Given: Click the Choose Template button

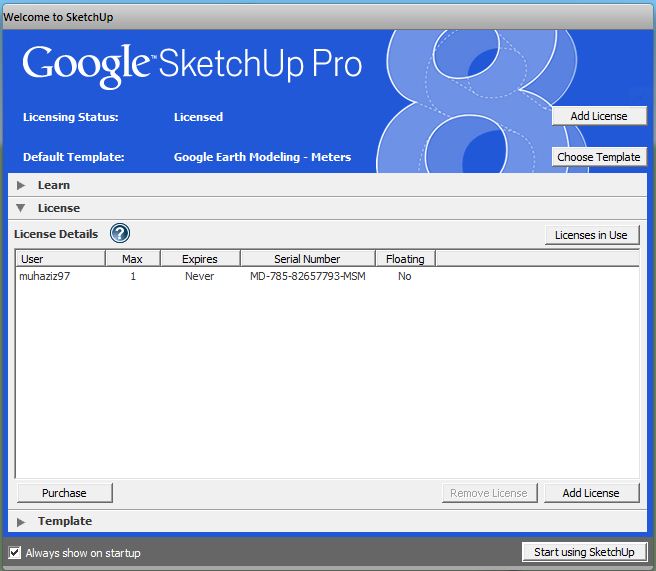Looking at the screenshot, I should [x=599, y=157].
